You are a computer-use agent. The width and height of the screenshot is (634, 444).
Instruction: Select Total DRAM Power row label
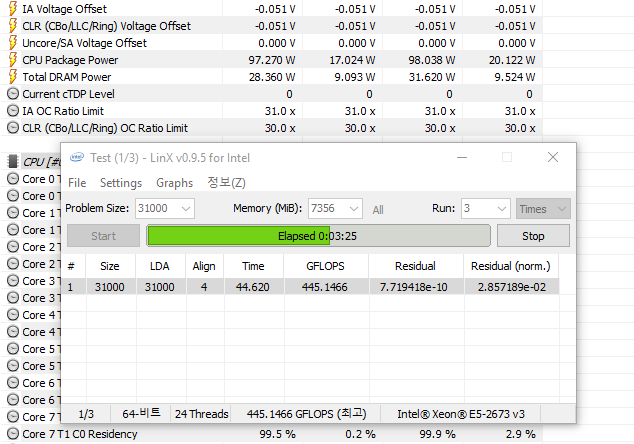click(x=67, y=77)
